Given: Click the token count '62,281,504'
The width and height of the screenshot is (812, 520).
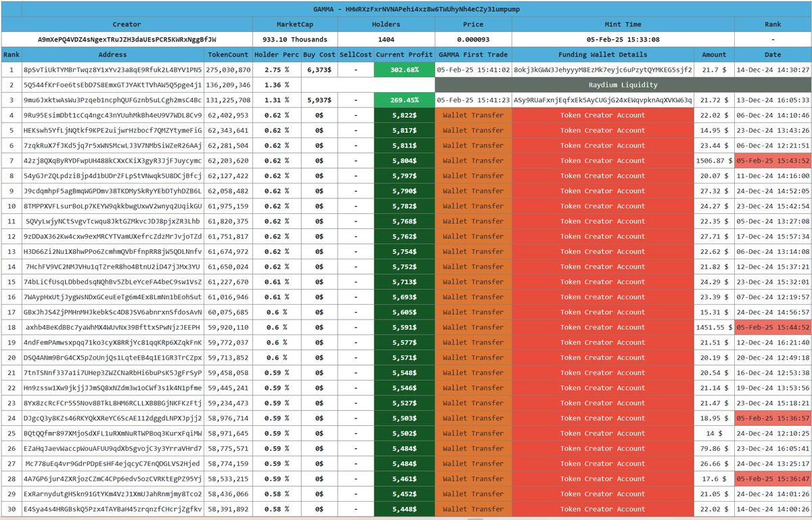Looking at the screenshot, I should (228, 146).
